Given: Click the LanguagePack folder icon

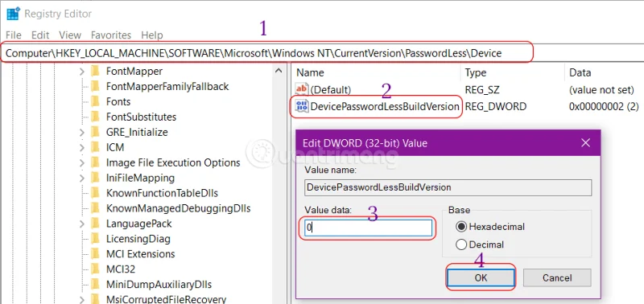Looking at the screenshot, I should tap(95, 224).
